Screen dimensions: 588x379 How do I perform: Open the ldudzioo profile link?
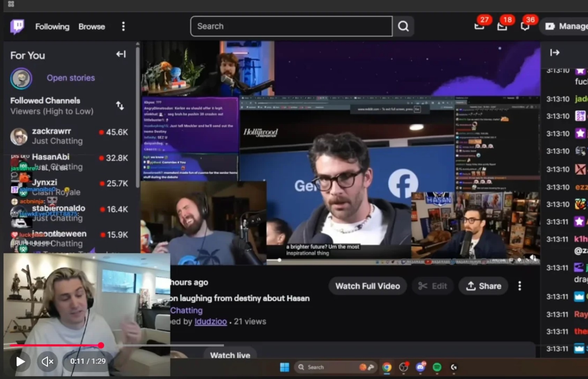pyautogui.click(x=211, y=321)
